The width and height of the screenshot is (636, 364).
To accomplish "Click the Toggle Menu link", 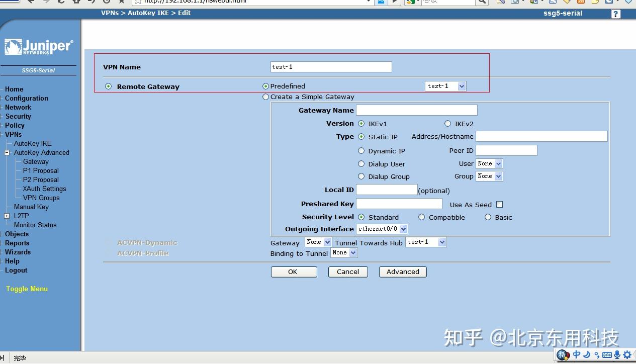I will click(27, 289).
